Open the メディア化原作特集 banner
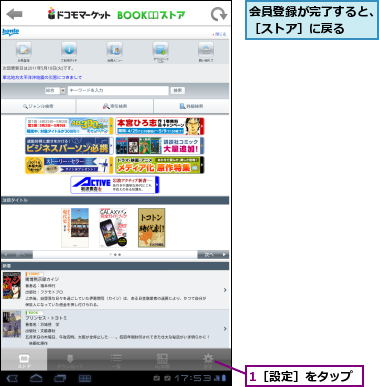The image size is (379, 387). (x=160, y=165)
